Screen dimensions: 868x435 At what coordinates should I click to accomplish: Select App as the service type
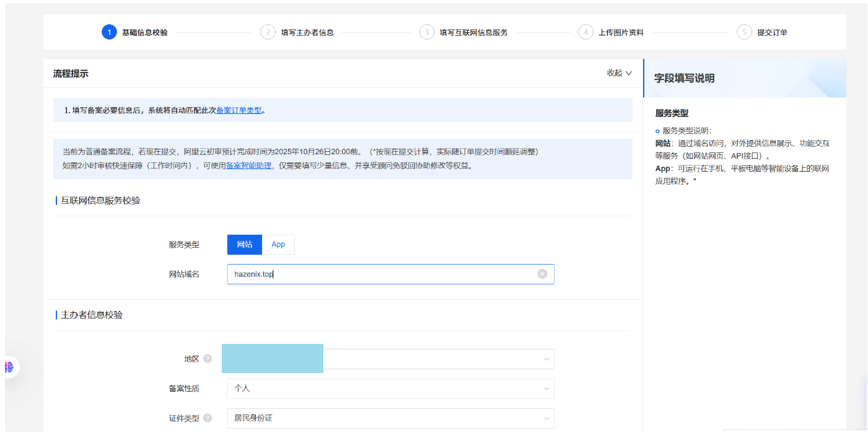(278, 245)
